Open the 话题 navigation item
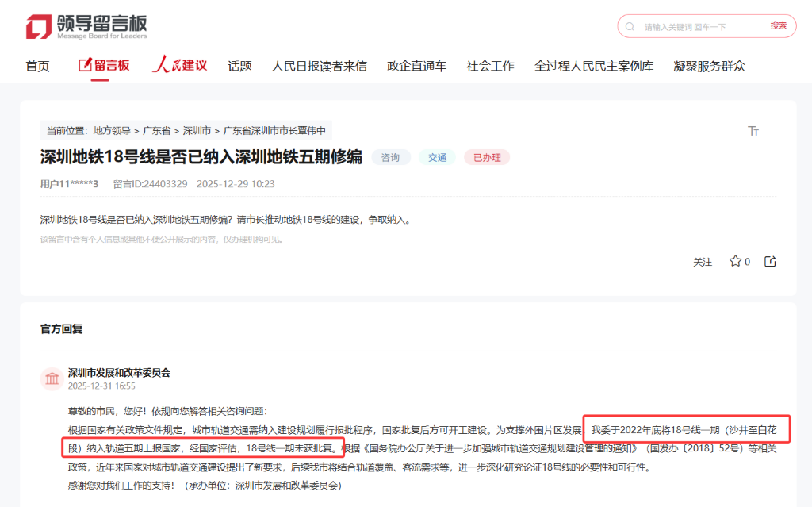Screen dimensions: 812x507 [239, 66]
